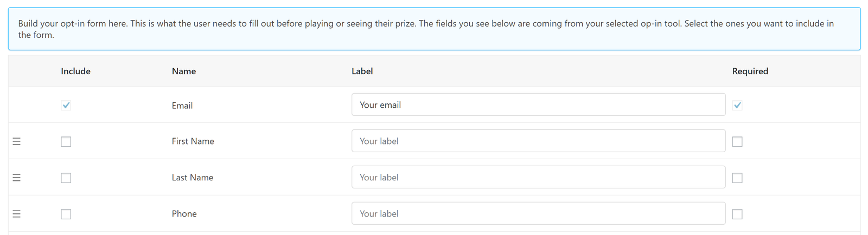Select the Last Name label input box
This screenshot has width=868, height=235.
(x=538, y=177)
